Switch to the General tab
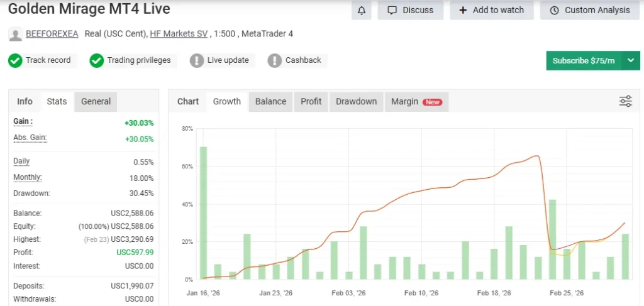 tap(96, 101)
